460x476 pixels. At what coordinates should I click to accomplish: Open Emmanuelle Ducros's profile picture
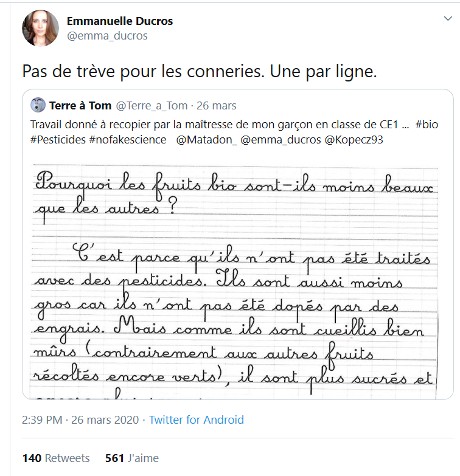click(40, 28)
